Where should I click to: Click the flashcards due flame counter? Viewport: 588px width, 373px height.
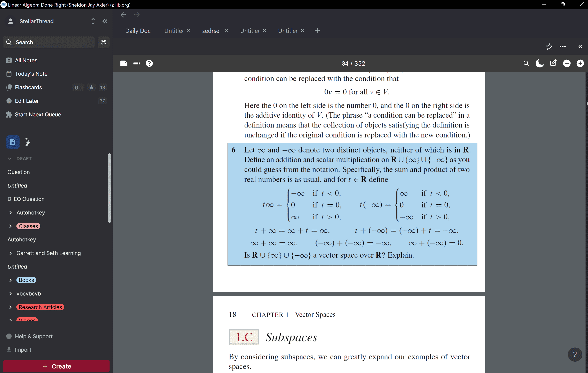pyautogui.click(x=78, y=87)
